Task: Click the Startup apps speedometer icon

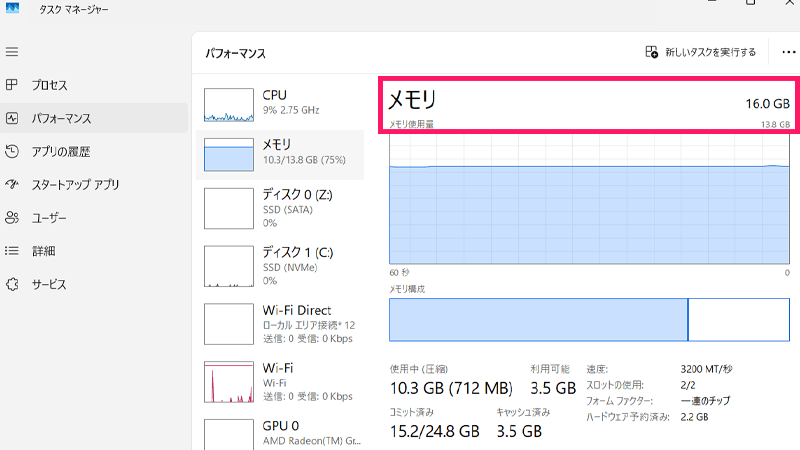Action: [x=12, y=184]
